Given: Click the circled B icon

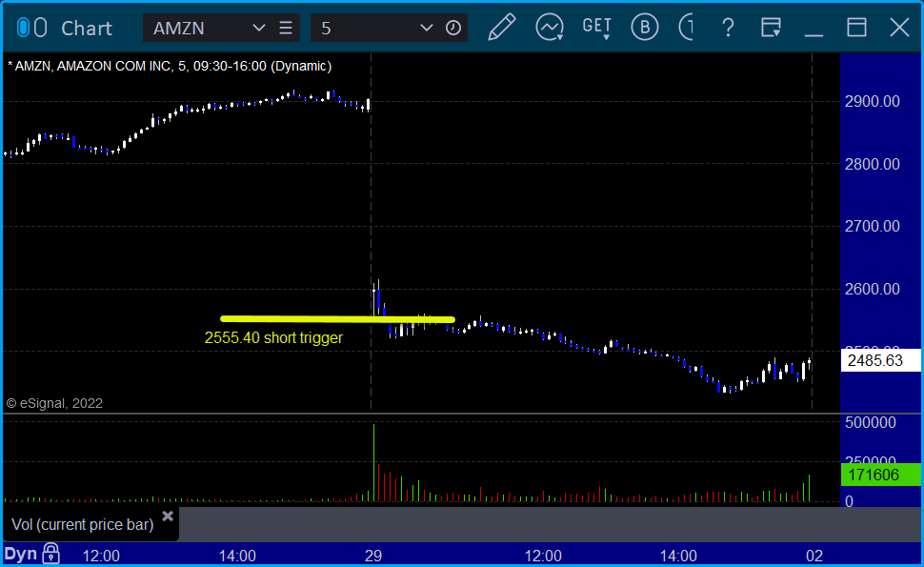Looking at the screenshot, I should pos(644,27).
